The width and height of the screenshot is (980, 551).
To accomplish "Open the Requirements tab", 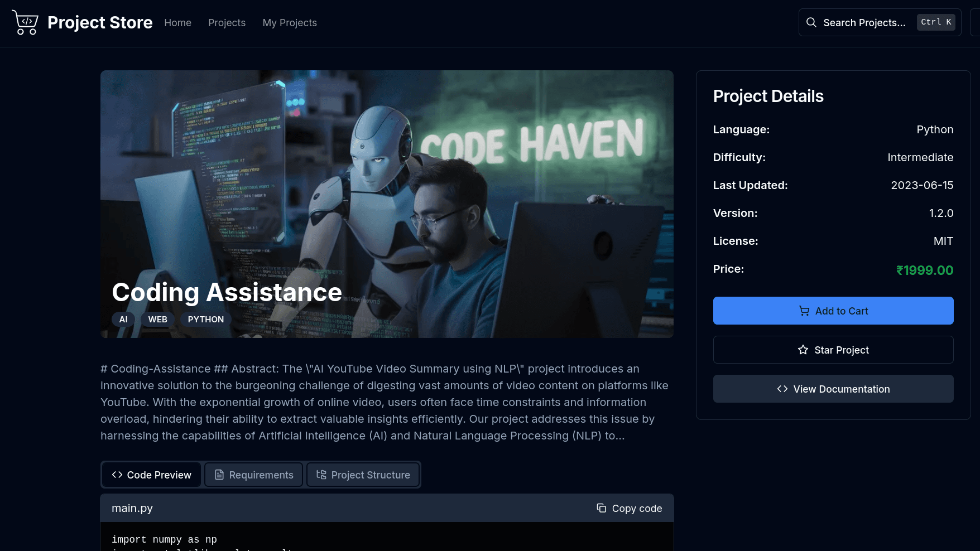I will tap(254, 475).
